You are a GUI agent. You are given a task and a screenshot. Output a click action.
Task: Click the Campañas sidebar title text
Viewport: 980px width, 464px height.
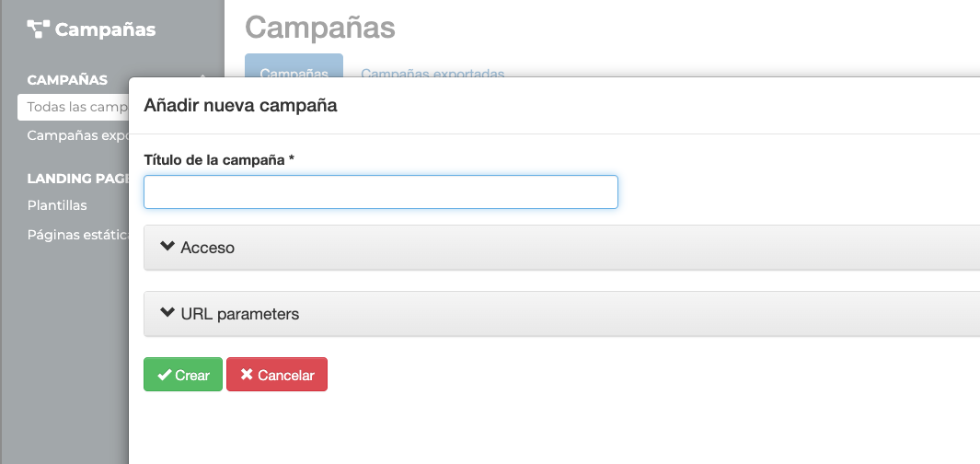(105, 29)
